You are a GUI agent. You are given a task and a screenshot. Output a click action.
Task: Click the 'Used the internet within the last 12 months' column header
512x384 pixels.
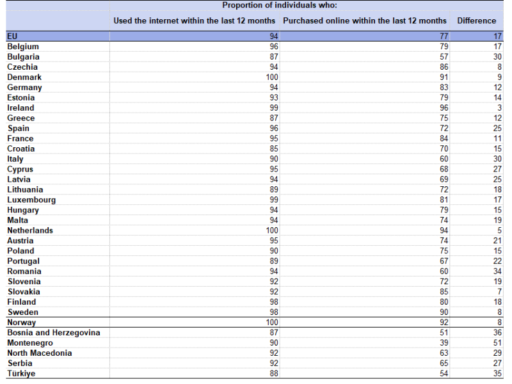tap(194, 21)
